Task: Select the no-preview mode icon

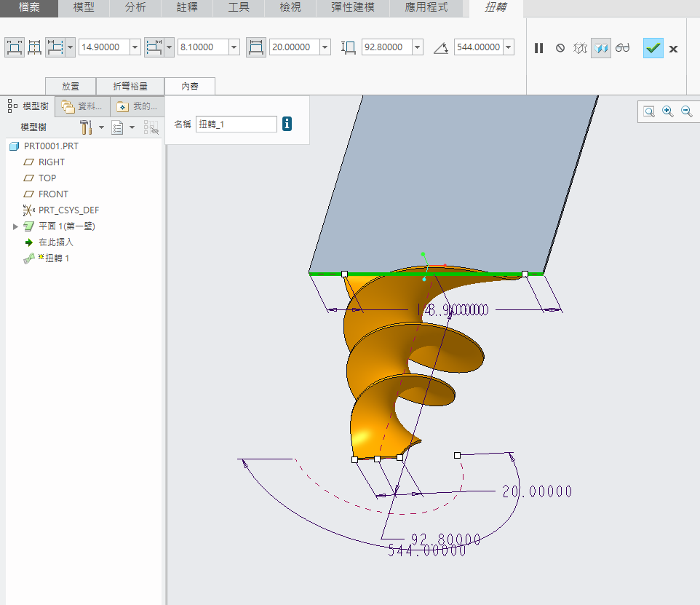Action: click(560, 48)
